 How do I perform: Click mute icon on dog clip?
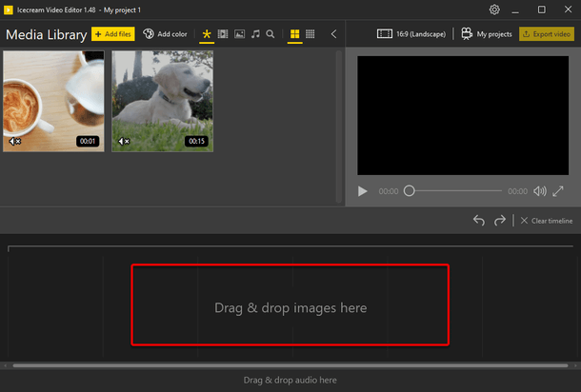point(124,141)
